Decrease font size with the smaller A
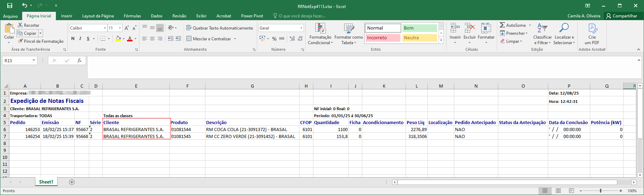 tap(134, 28)
